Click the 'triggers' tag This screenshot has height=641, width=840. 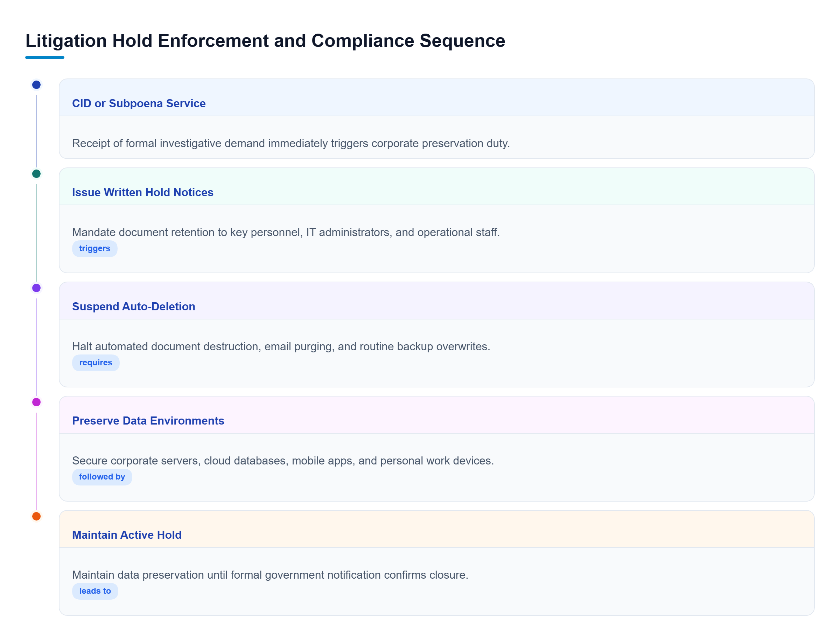94,248
